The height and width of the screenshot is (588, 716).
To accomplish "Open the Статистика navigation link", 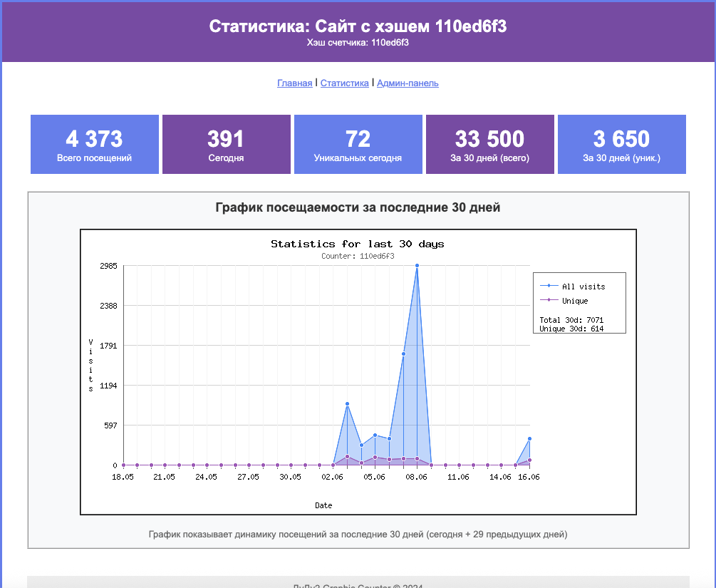I will 344,83.
